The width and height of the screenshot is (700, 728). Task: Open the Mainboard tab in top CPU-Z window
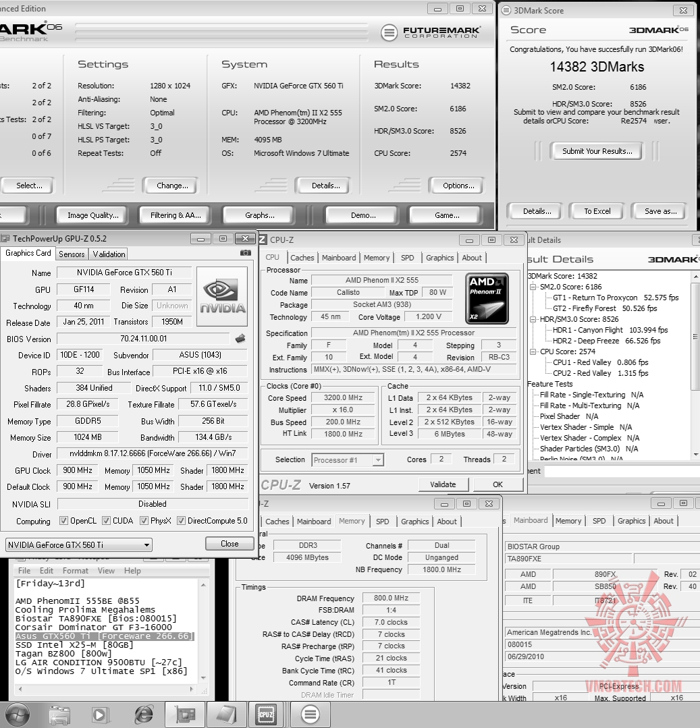pos(339,258)
